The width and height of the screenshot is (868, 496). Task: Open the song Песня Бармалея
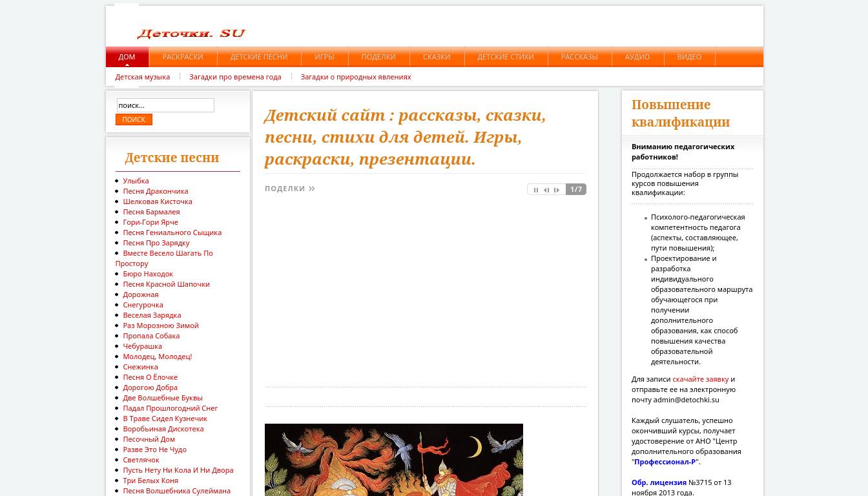[x=151, y=212]
